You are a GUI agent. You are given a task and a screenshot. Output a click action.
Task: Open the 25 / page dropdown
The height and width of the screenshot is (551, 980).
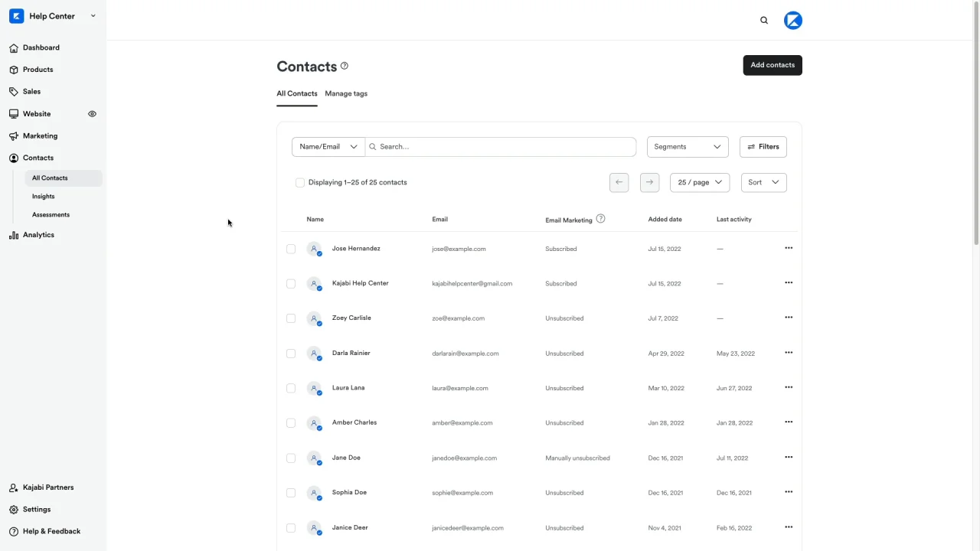pyautogui.click(x=700, y=182)
